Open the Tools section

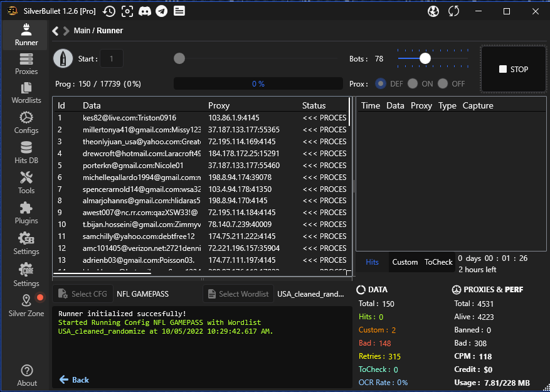(26, 183)
